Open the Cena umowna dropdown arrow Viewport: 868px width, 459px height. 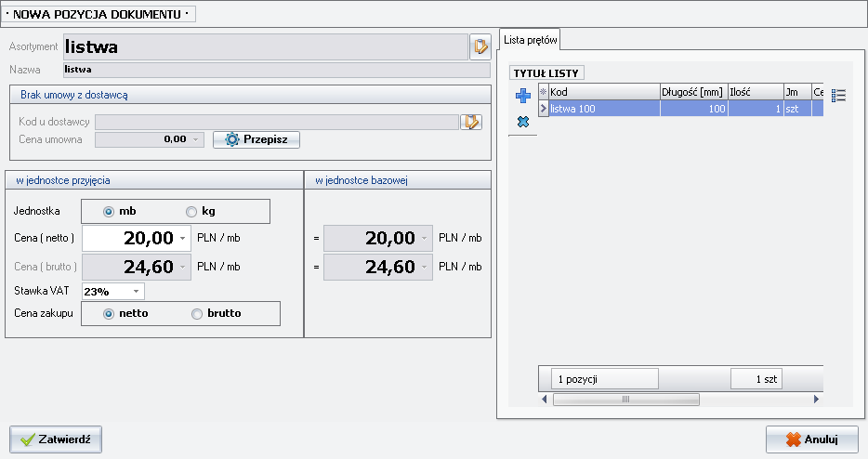tap(196, 139)
